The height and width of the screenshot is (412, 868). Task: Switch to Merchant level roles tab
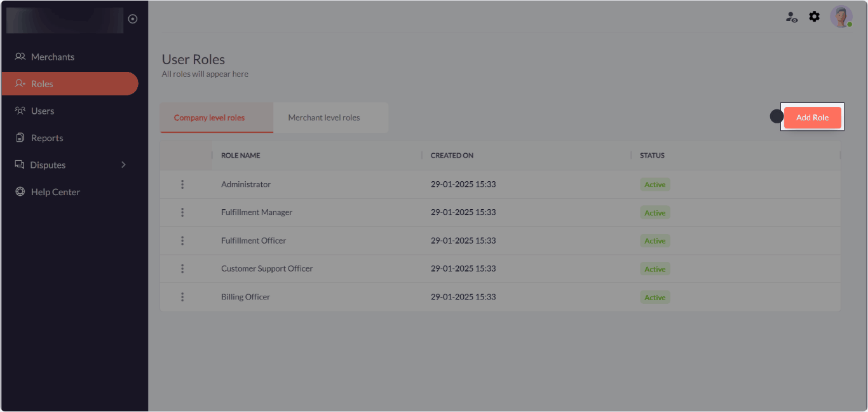330,118
